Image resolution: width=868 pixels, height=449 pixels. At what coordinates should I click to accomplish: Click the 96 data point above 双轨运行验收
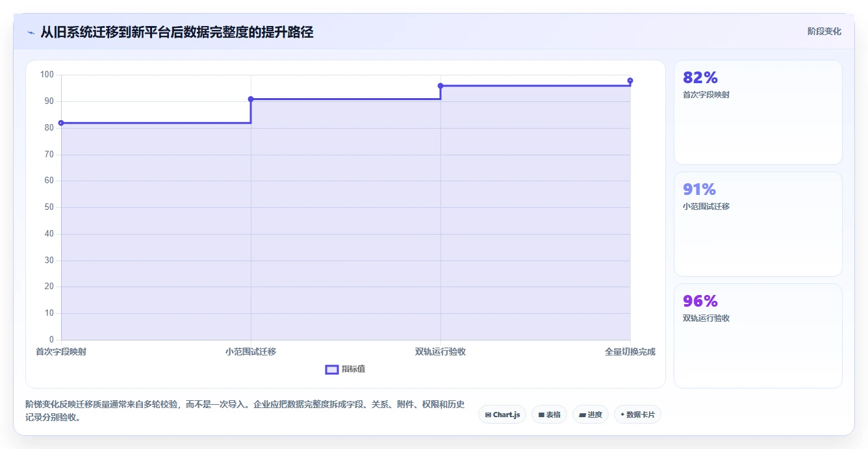coord(440,86)
